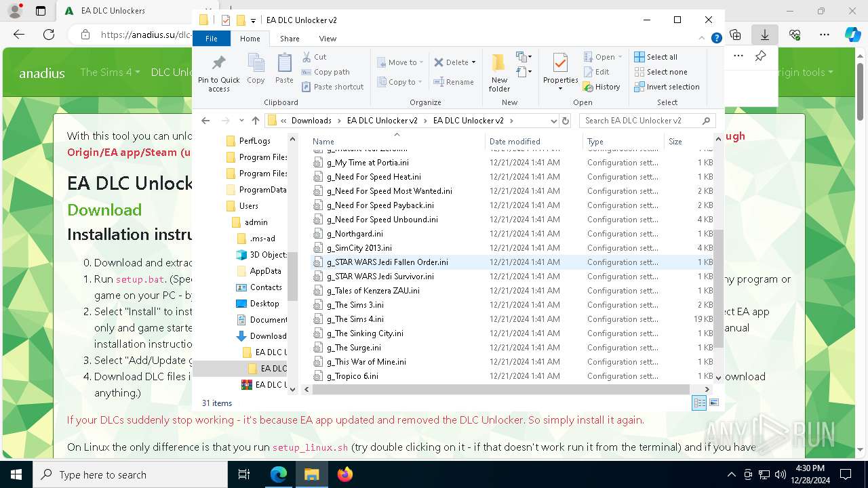Click Pin to Quick access icon

point(218,73)
